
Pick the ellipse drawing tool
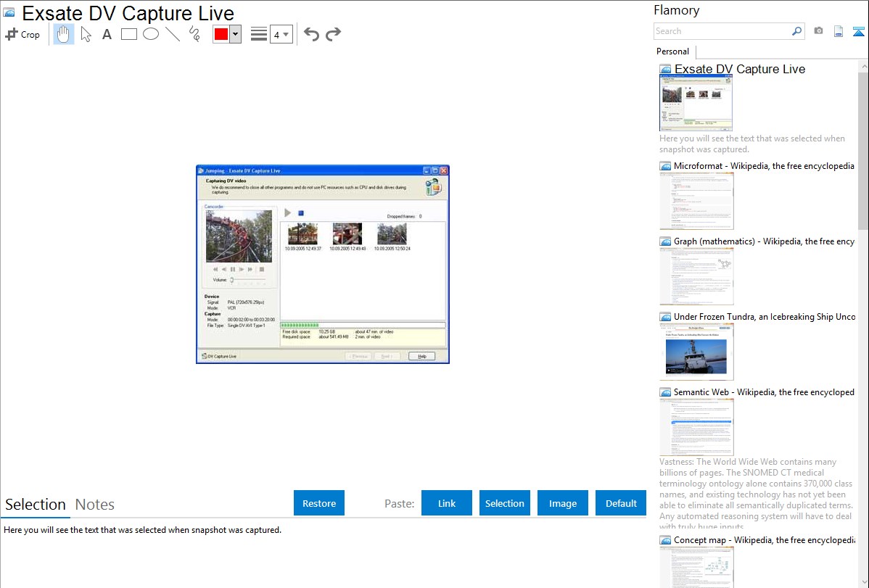[x=151, y=34]
